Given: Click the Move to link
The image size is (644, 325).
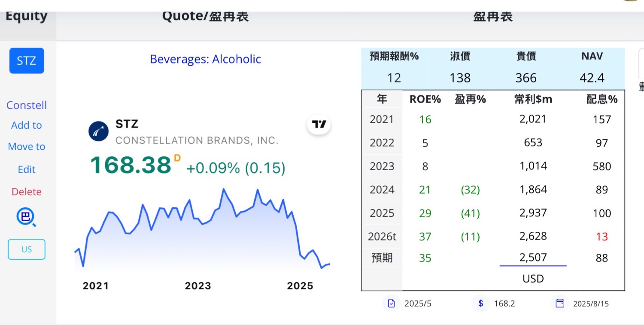Looking at the screenshot, I should coord(27,146).
